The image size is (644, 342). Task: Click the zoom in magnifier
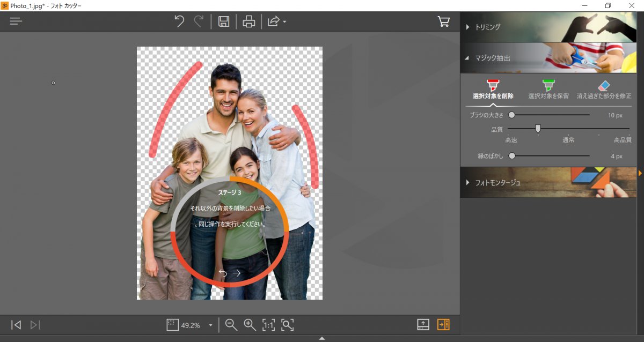250,324
